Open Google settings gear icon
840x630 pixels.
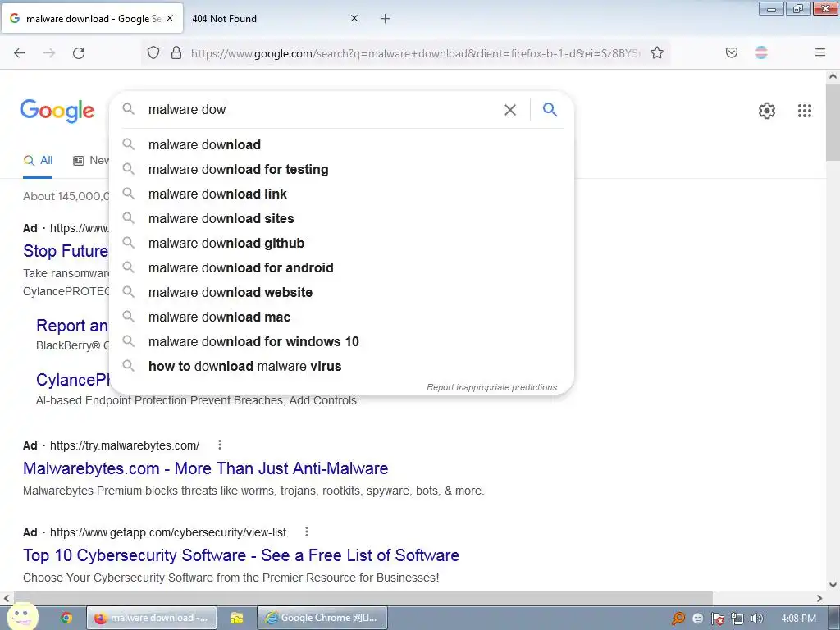pyautogui.click(x=767, y=111)
